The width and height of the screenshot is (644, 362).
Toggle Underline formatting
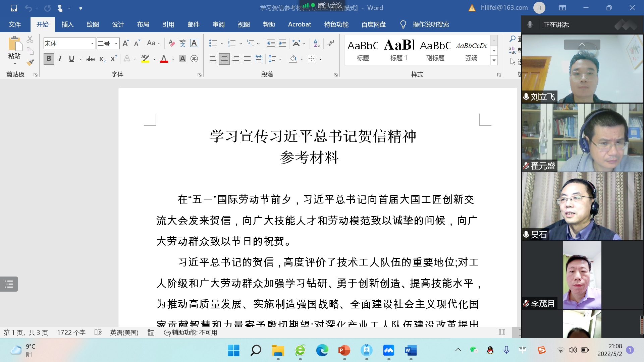pos(71,59)
